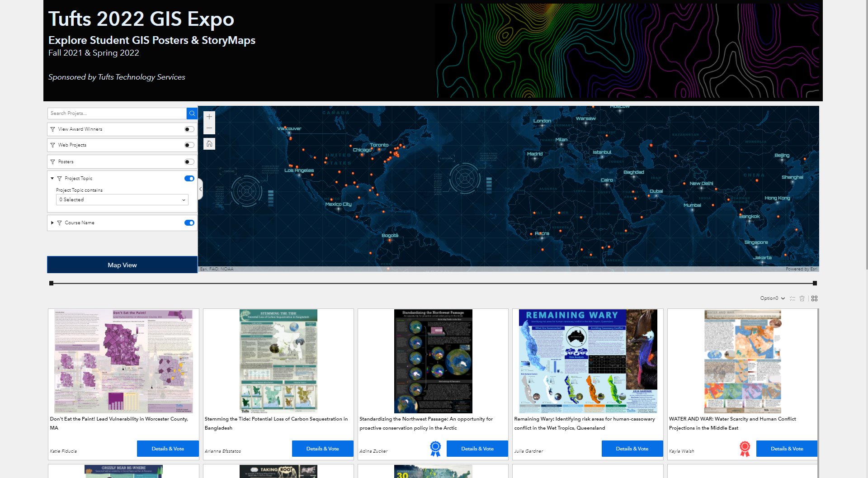The width and height of the screenshot is (868, 478).
Task: Open the '0 Selected' Project Topic dropdown
Action: click(122, 200)
